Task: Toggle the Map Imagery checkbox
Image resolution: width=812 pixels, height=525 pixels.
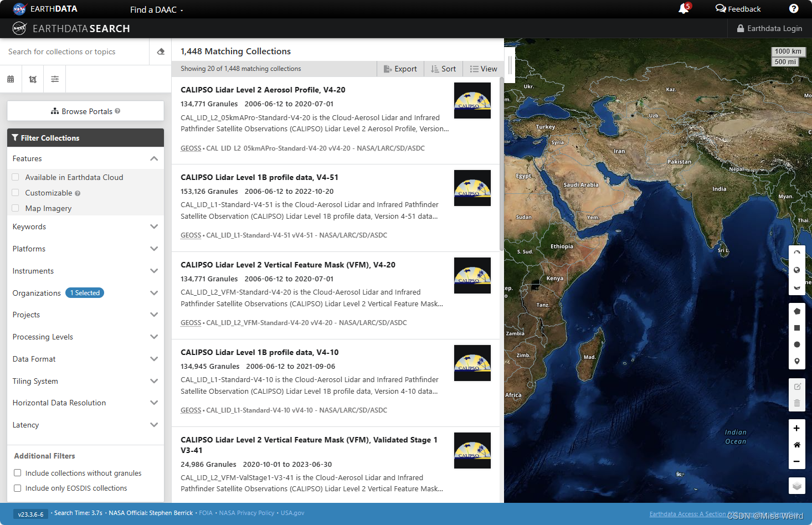Action: 16,208
